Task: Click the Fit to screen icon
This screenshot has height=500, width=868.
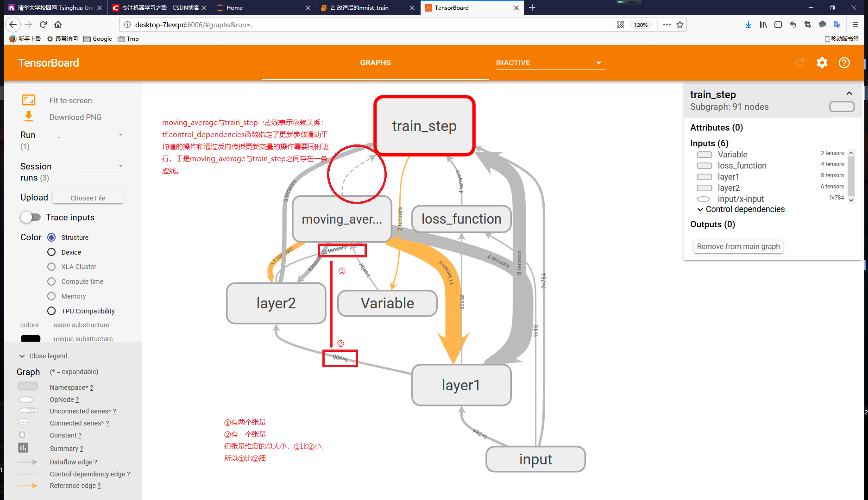Action: click(29, 100)
